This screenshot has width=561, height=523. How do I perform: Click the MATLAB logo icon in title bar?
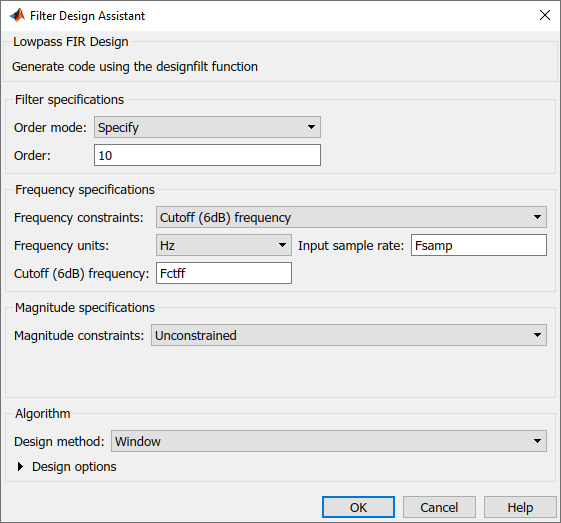pyautogui.click(x=17, y=15)
